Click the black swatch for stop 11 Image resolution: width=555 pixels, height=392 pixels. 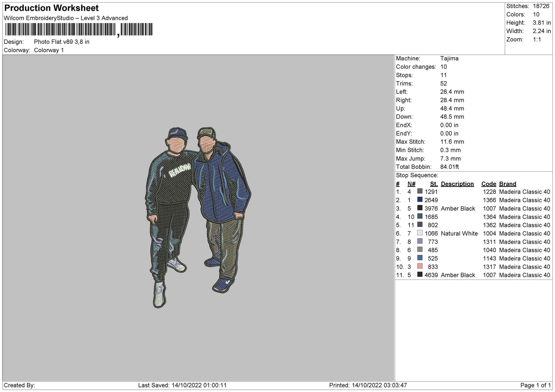click(420, 275)
